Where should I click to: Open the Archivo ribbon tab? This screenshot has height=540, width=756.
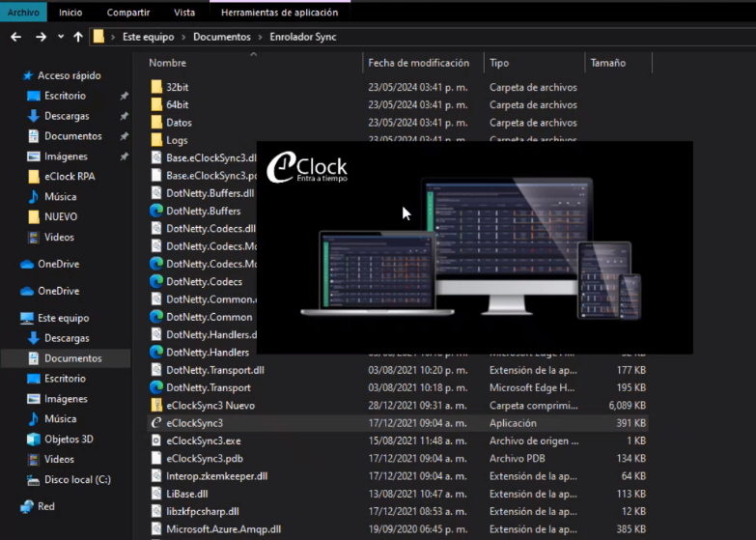[x=23, y=12]
